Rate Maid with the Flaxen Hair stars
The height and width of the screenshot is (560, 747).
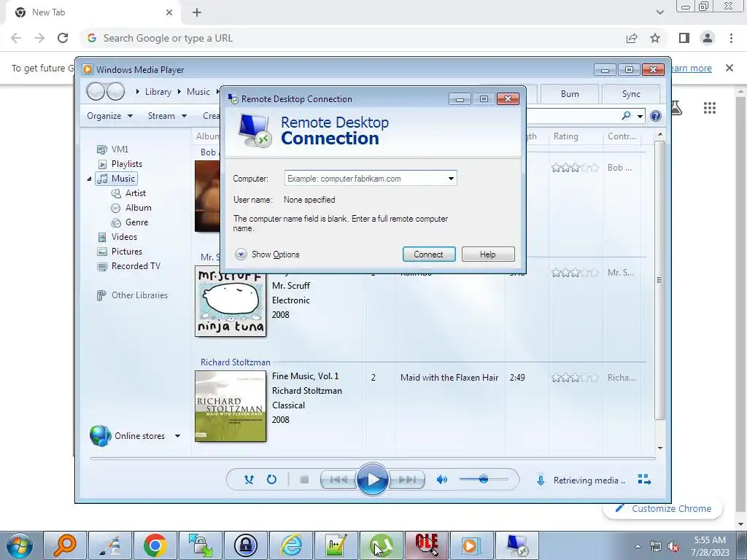click(x=575, y=378)
